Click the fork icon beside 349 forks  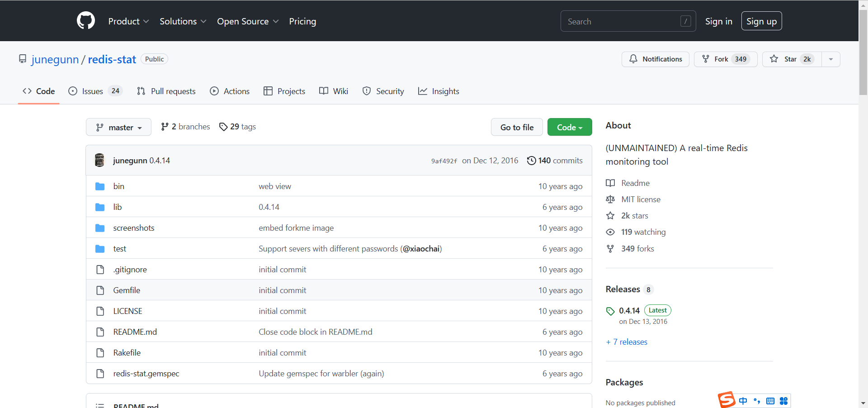tap(610, 249)
